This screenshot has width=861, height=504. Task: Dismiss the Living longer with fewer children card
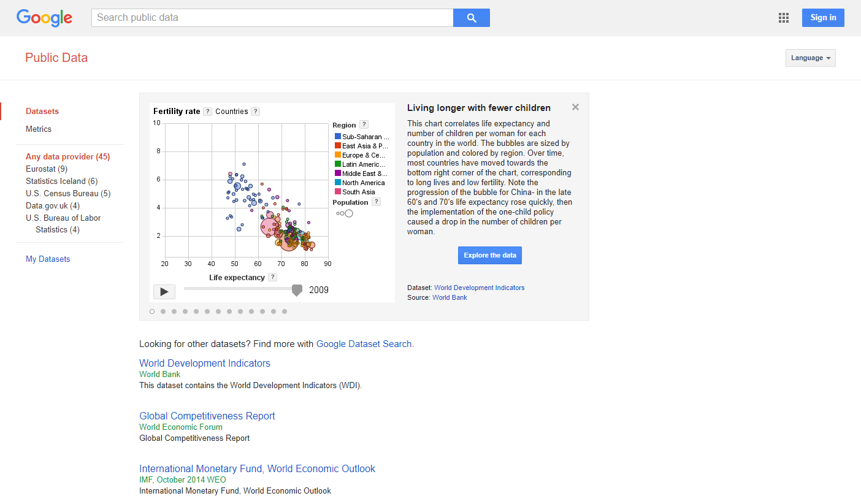coord(575,107)
